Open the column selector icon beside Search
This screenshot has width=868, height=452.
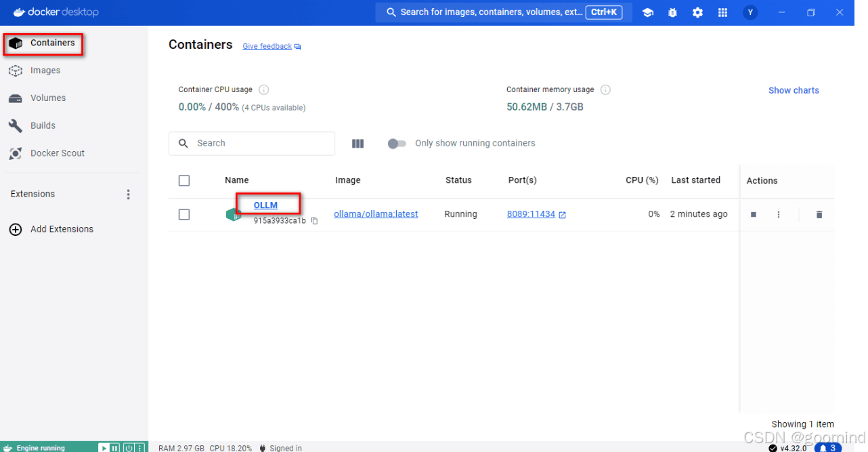358,144
